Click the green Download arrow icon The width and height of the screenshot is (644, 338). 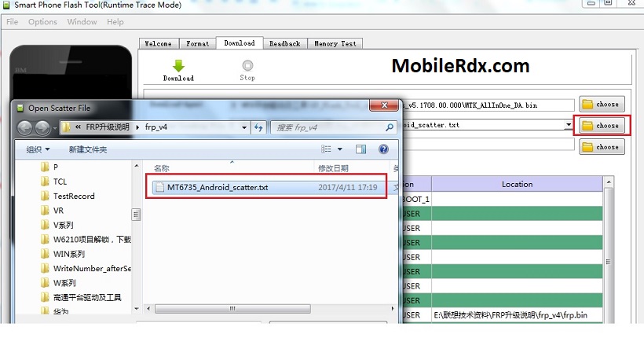pyautogui.click(x=178, y=66)
